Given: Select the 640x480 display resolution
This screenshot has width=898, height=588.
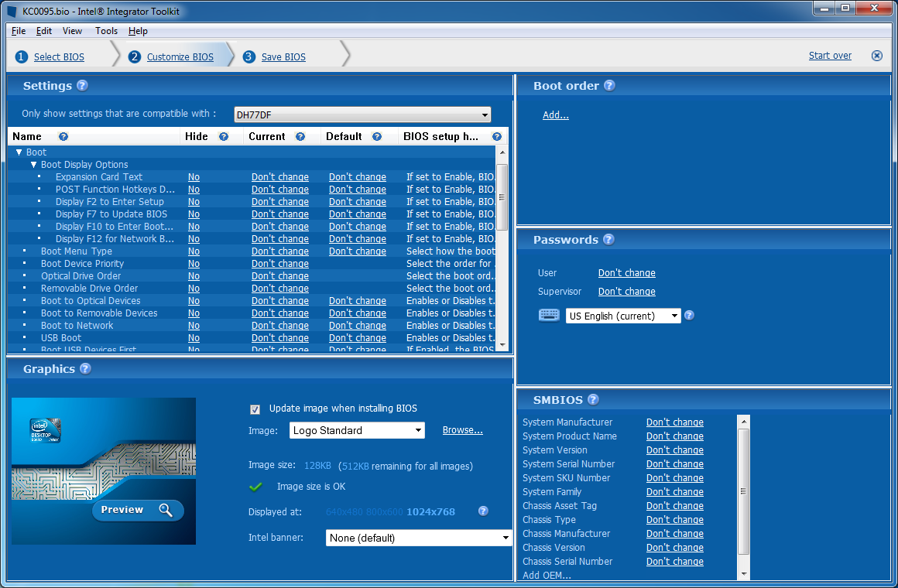Looking at the screenshot, I should 344,512.
